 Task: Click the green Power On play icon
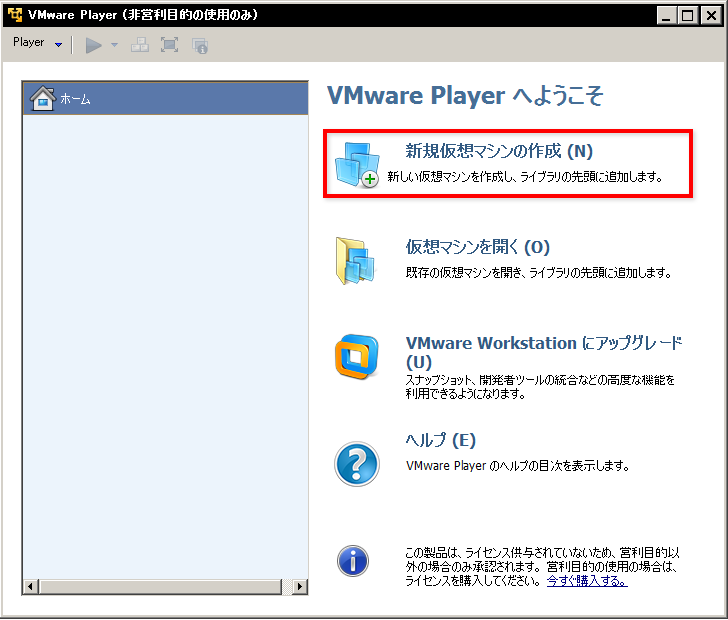coord(93,45)
